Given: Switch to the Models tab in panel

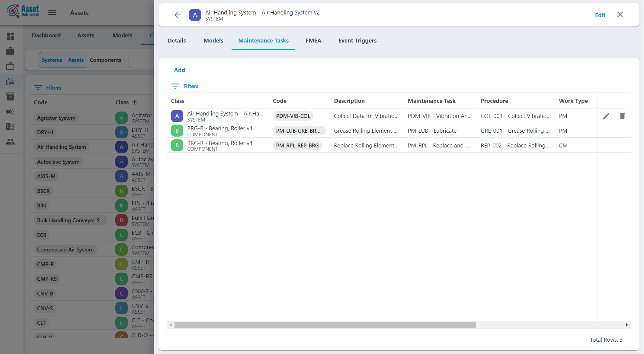Looking at the screenshot, I should (213, 40).
